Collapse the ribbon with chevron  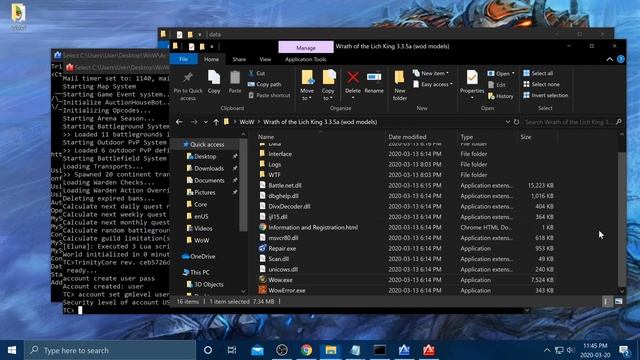[x=609, y=59]
